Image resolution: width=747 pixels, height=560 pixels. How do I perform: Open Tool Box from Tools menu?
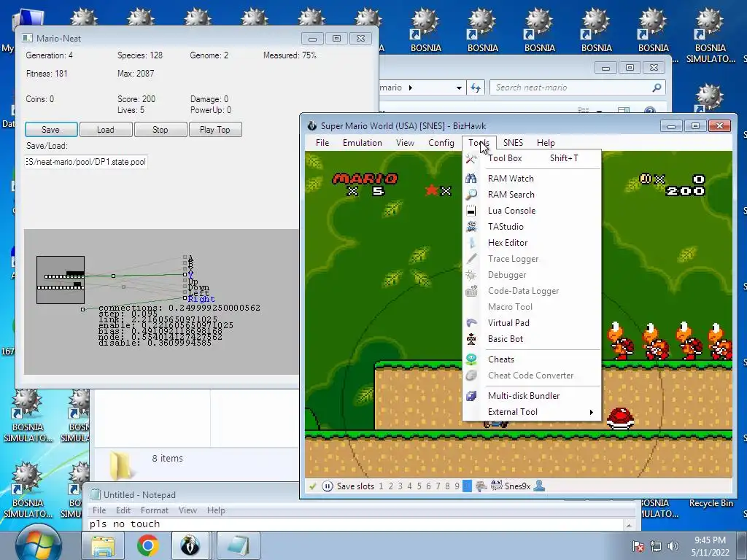point(532,158)
